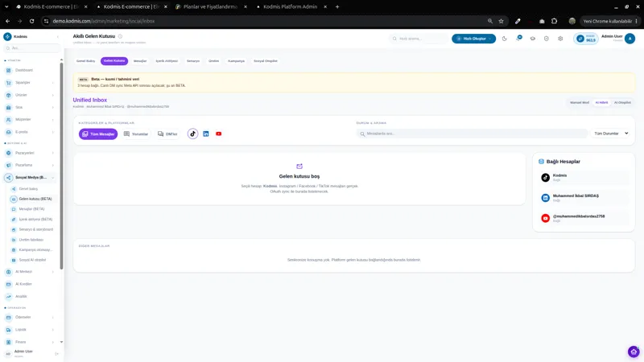Open the Dashboard sidebar icon
Image resolution: width=644 pixels, height=362 pixels.
click(9, 70)
